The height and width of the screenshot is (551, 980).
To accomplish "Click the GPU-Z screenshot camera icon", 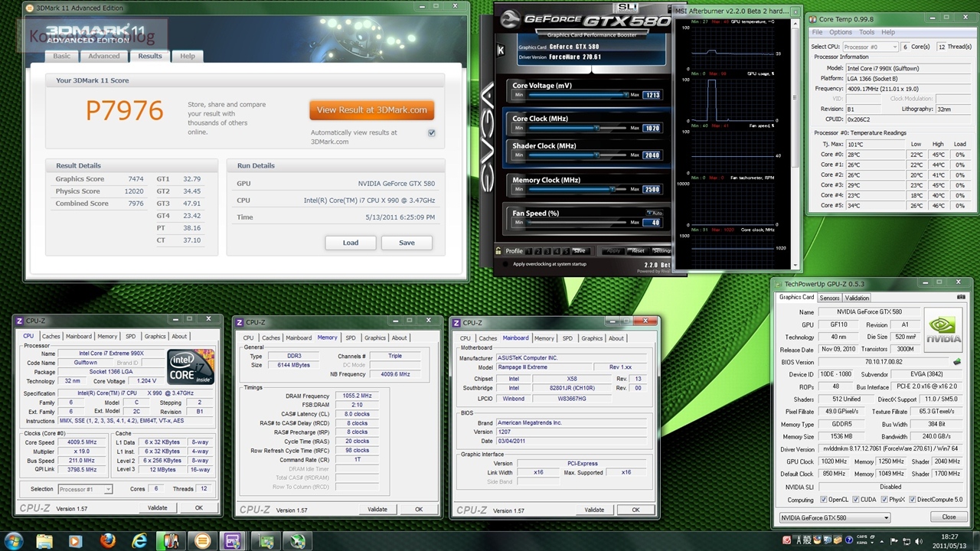I will coord(961,297).
